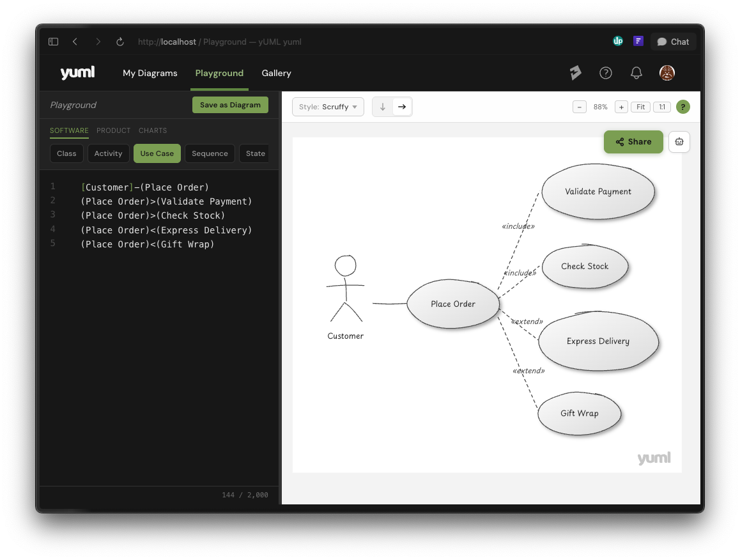Select the Use Case diagram type

click(157, 153)
